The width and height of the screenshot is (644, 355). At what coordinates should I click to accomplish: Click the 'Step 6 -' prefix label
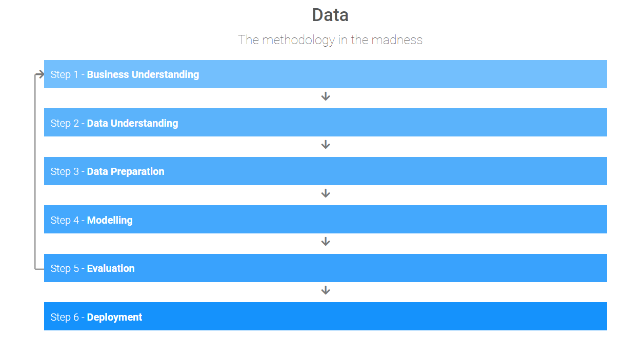click(x=68, y=317)
